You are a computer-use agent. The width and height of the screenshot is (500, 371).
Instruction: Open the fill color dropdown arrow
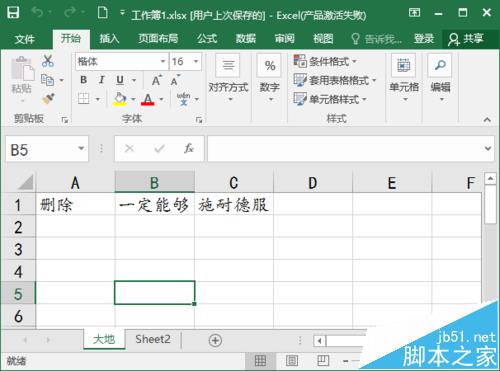click(x=133, y=99)
